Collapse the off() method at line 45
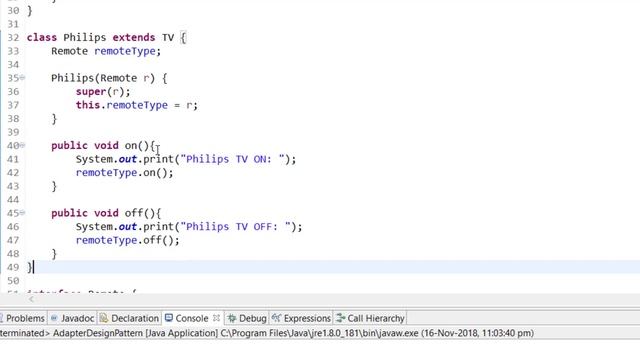The image size is (640, 360). [22, 212]
